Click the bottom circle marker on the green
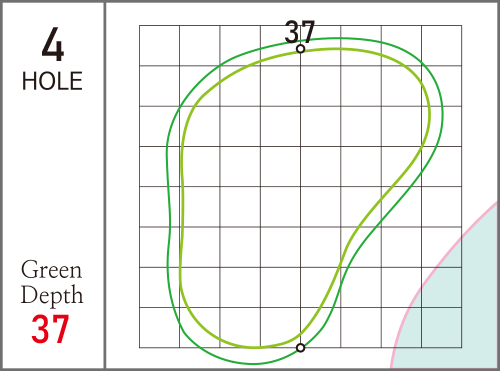The width and height of the screenshot is (500, 371). (x=300, y=348)
